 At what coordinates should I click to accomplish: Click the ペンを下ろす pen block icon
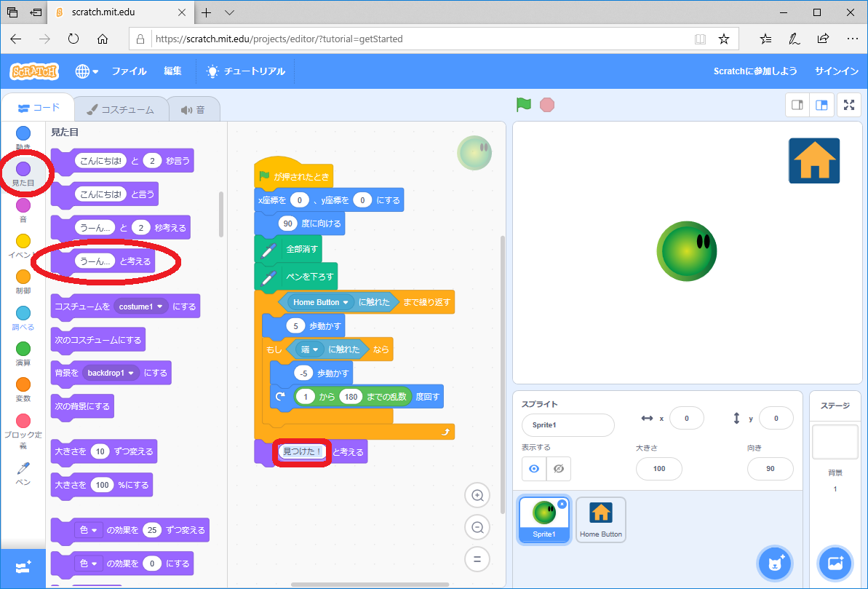(268, 277)
